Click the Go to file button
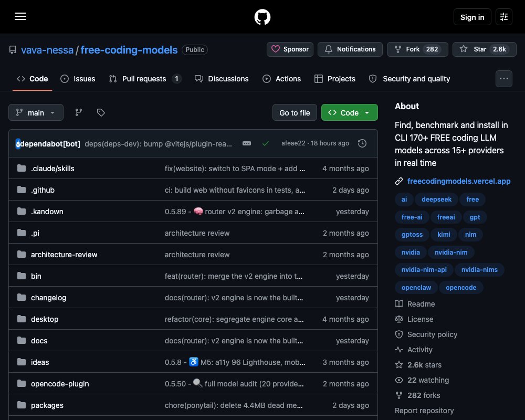The image size is (525, 420). 295,112
